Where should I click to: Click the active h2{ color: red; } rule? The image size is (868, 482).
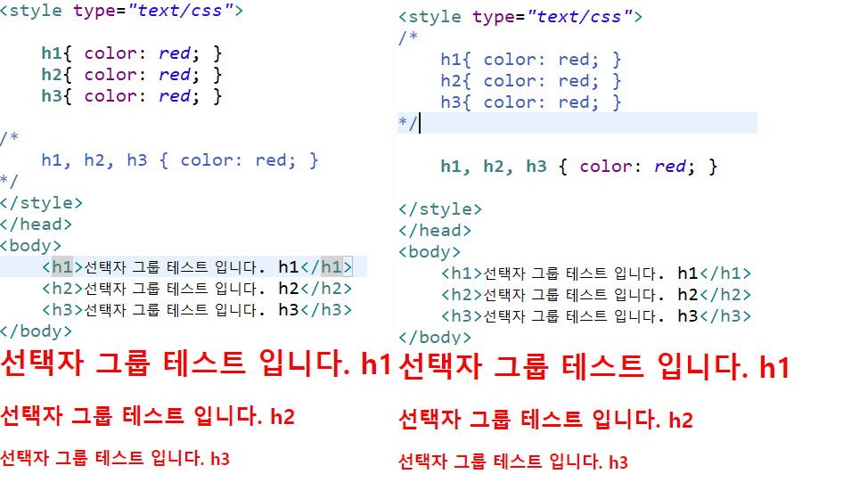pyautogui.click(x=132, y=75)
